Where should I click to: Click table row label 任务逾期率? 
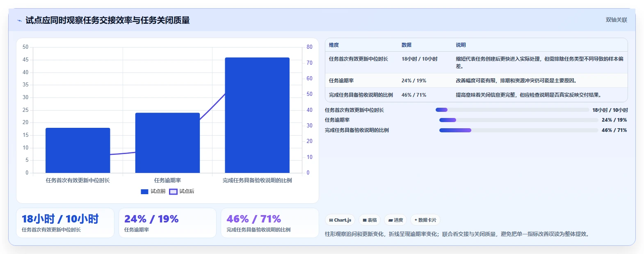pyautogui.click(x=341, y=81)
